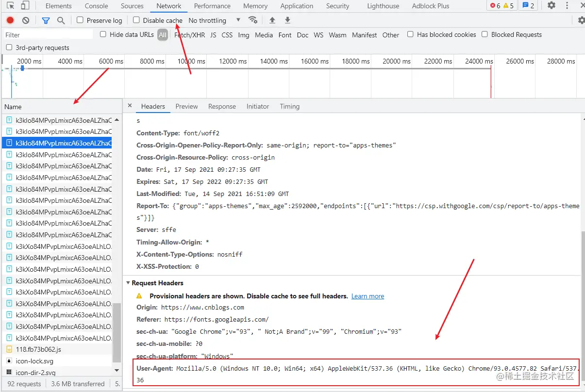Image resolution: width=585 pixels, height=392 pixels.
Task: Open the blue issues badge showing 2
Action: (528, 6)
